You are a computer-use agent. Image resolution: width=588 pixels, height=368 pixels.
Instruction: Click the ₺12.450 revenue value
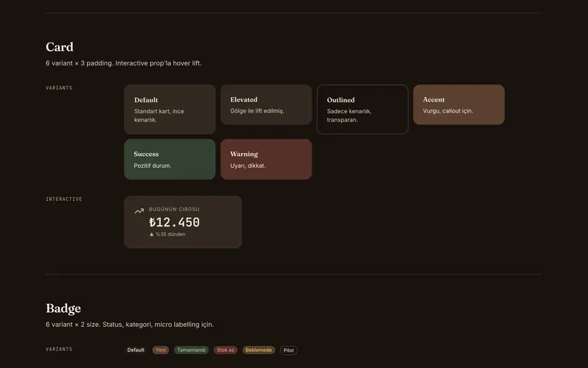pos(174,222)
